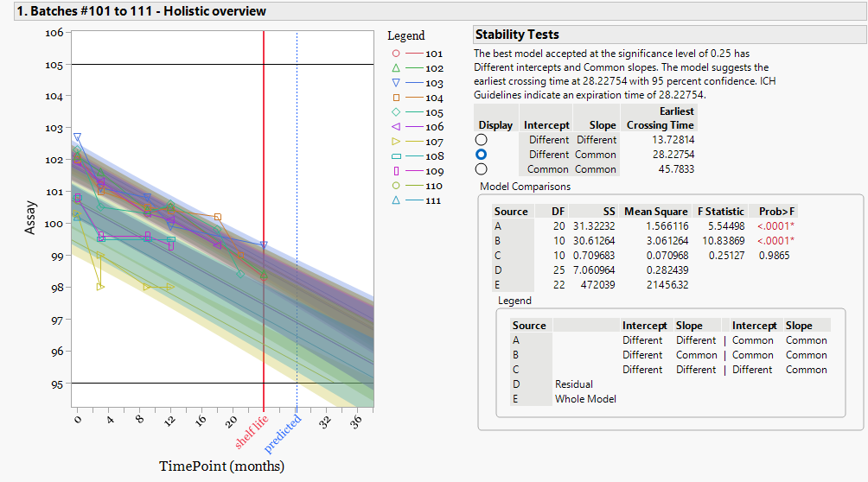Click the red shelf life reference line

pos(264,221)
